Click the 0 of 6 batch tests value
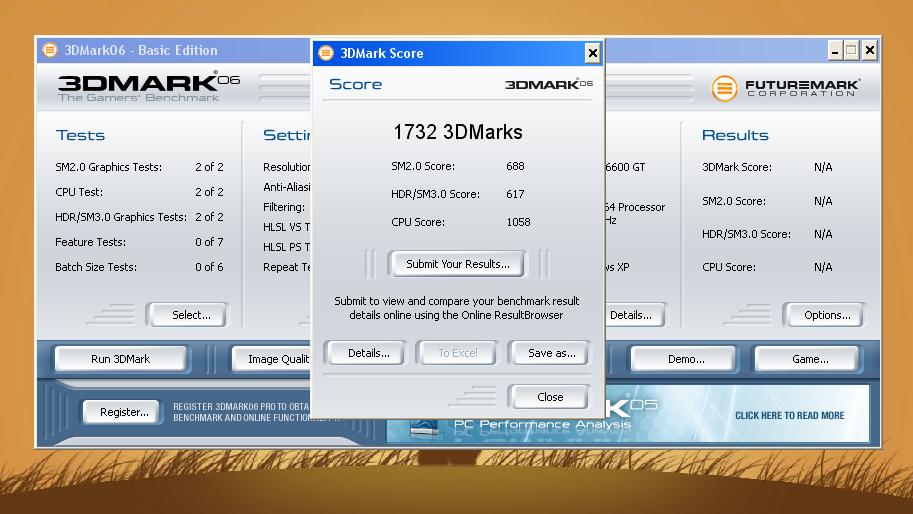 pos(209,267)
